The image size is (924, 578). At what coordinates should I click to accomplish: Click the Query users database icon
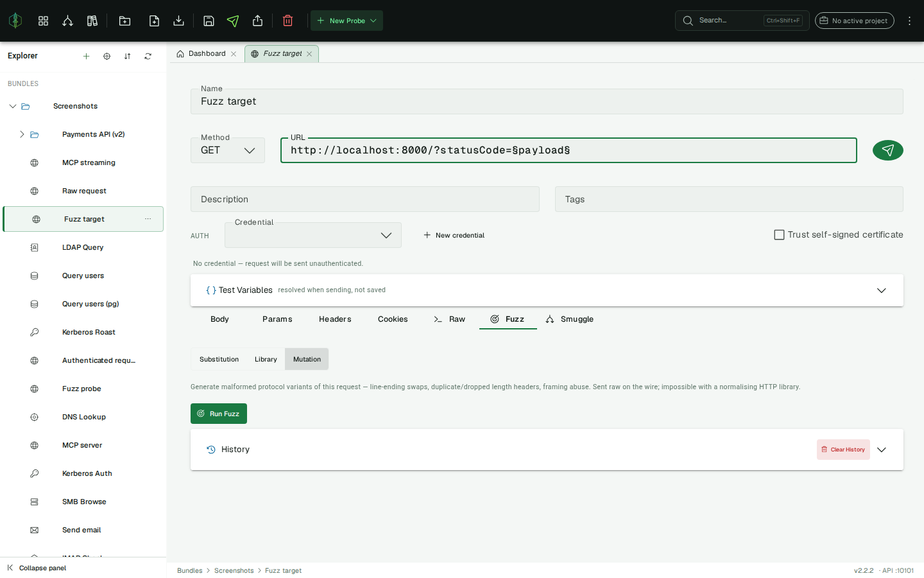point(34,276)
